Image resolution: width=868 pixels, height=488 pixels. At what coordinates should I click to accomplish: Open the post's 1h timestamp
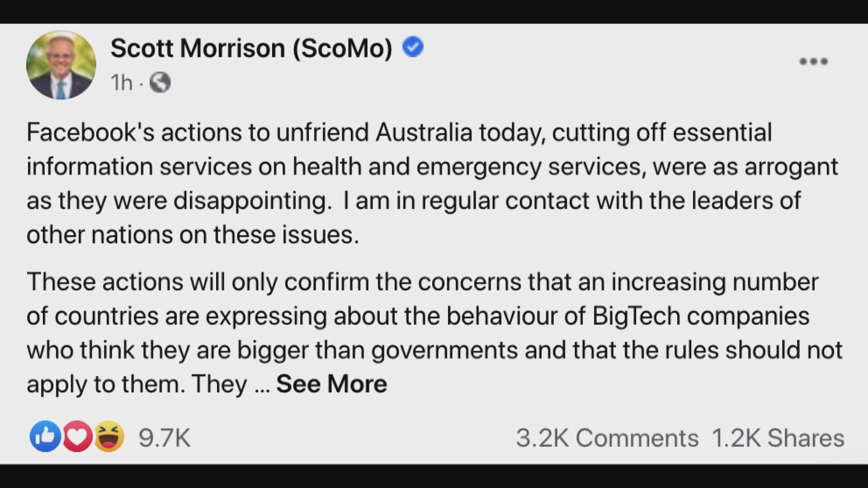pyautogui.click(x=122, y=83)
